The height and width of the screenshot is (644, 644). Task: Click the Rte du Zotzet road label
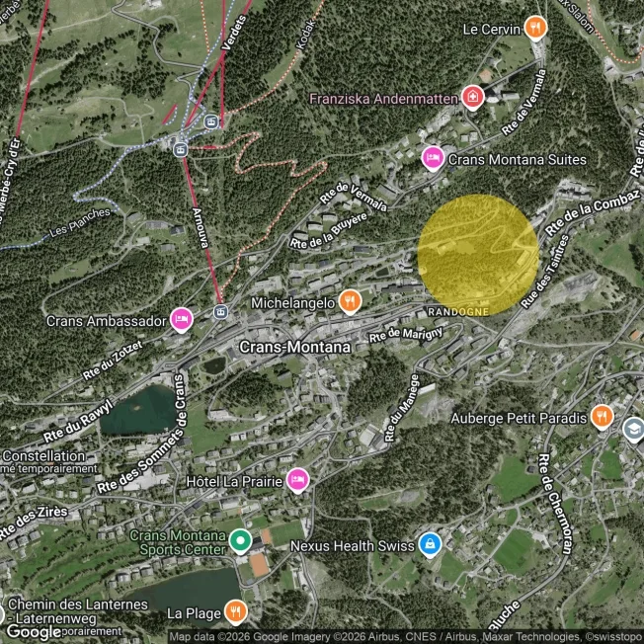click(x=113, y=361)
